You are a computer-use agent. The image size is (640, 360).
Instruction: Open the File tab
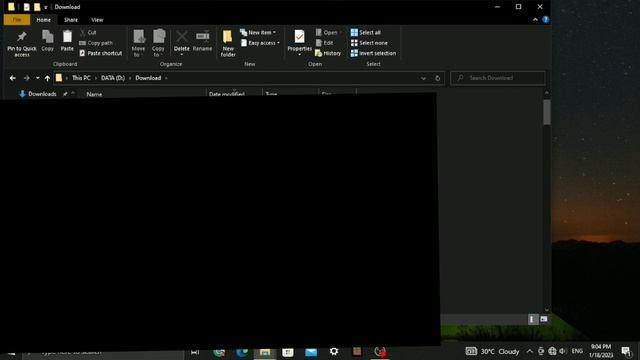(17, 20)
